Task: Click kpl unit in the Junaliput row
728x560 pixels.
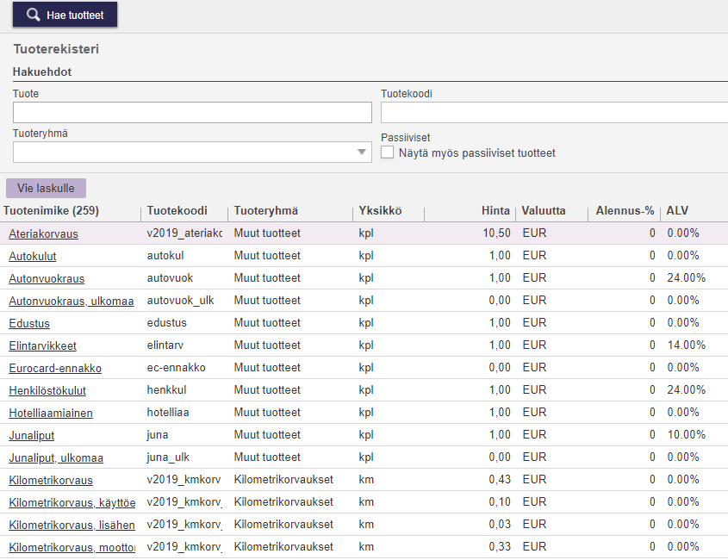Action: pos(366,435)
